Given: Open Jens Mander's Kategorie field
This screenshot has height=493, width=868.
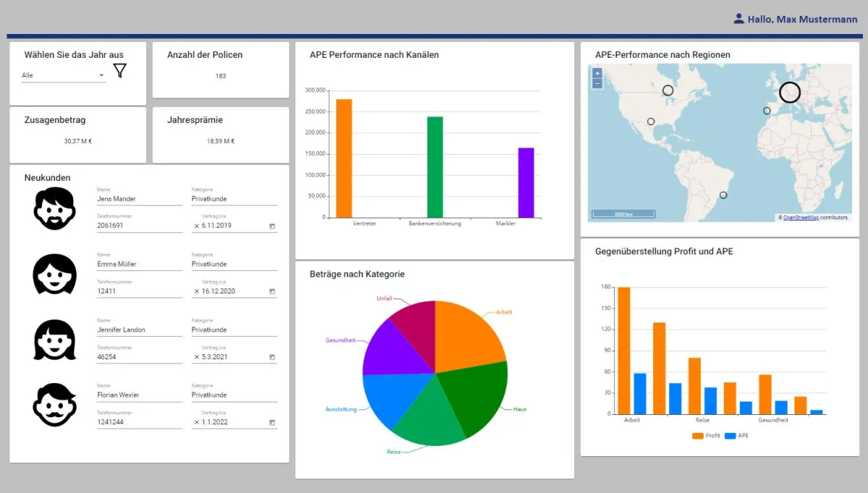Looking at the screenshot, I should pyautogui.click(x=234, y=199).
